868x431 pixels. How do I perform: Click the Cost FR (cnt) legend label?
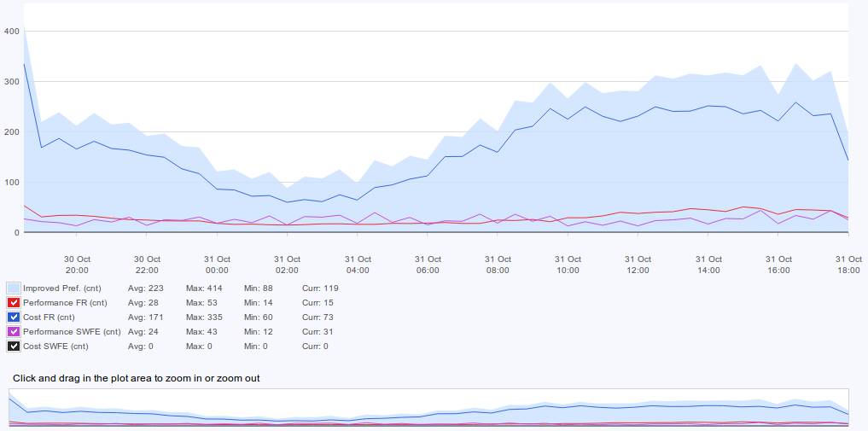point(49,317)
